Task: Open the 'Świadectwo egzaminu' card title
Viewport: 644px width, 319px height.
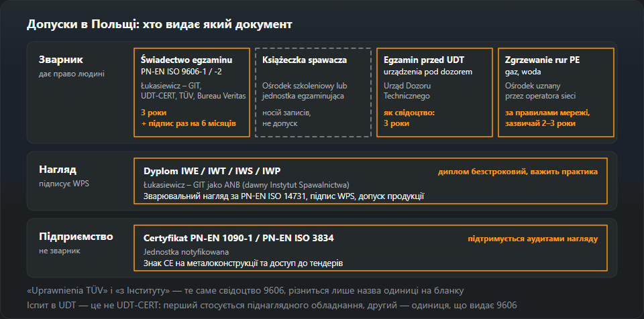Action: [x=186, y=60]
